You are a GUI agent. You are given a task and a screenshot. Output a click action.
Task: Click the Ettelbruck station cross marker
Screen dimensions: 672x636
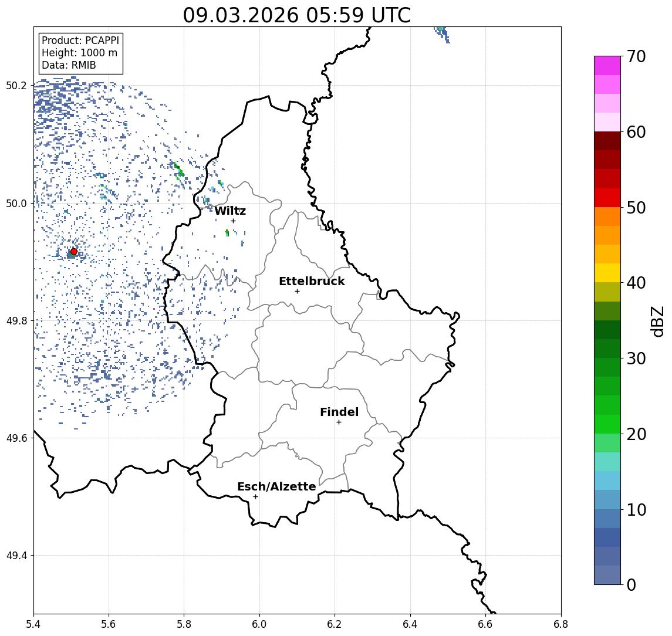297,292
